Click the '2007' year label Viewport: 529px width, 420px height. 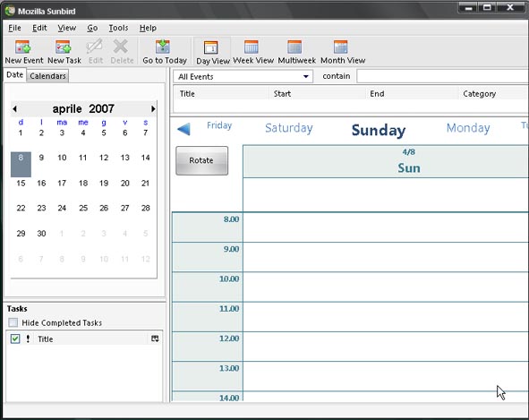(101, 108)
